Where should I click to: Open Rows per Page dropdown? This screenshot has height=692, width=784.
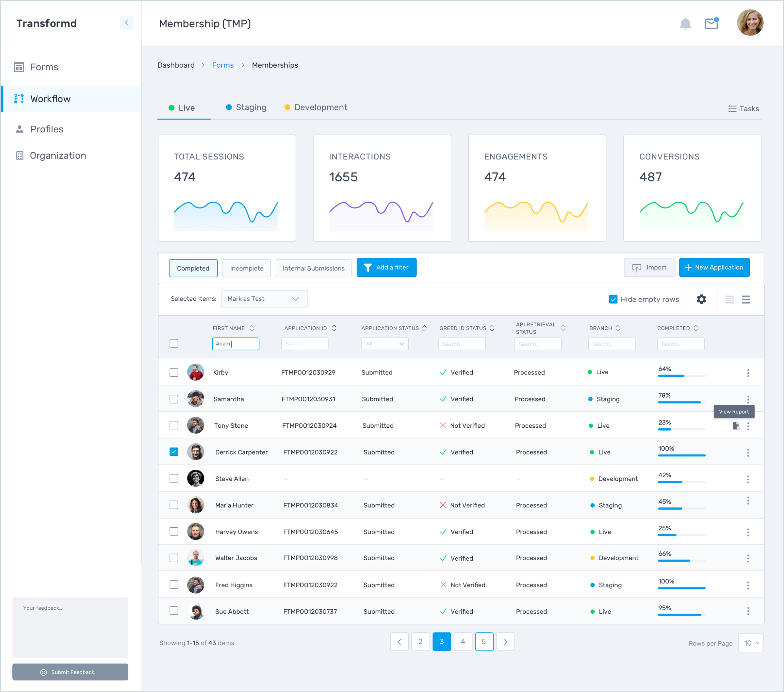point(751,643)
